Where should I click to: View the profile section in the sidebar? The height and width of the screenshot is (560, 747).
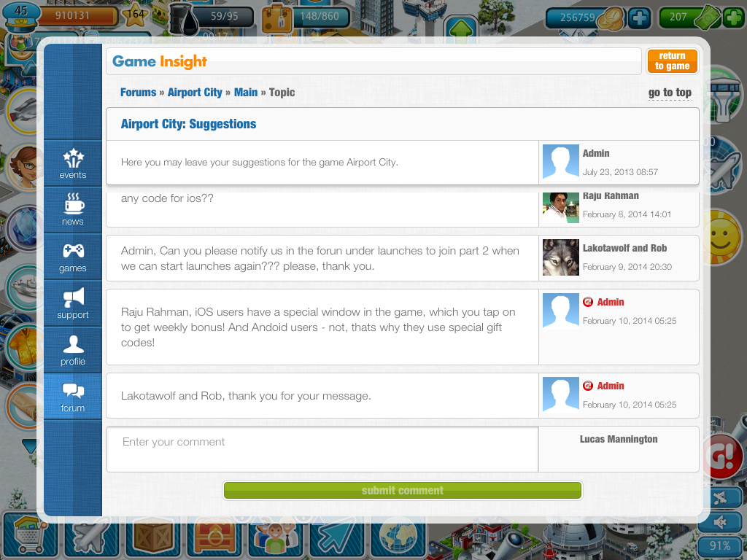coord(73,350)
